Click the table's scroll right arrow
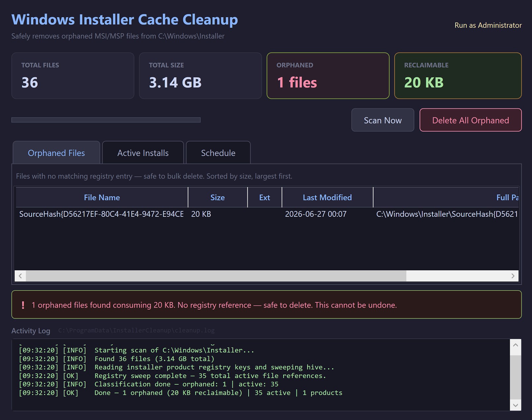532x420 pixels. point(513,276)
